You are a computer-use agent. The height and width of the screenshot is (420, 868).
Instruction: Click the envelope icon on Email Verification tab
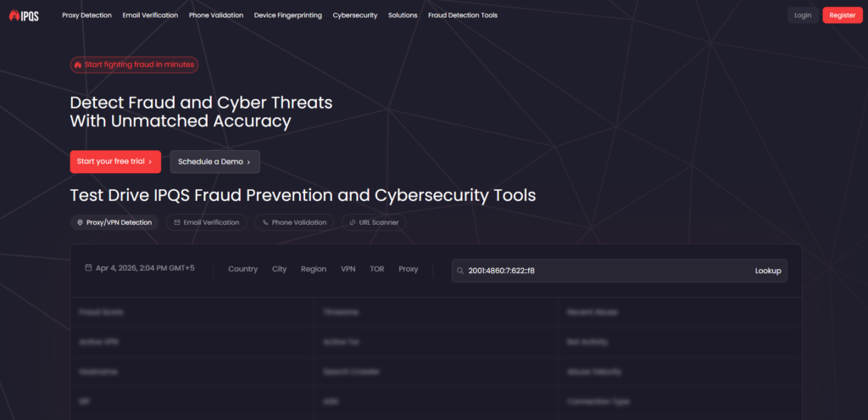coord(177,222)
